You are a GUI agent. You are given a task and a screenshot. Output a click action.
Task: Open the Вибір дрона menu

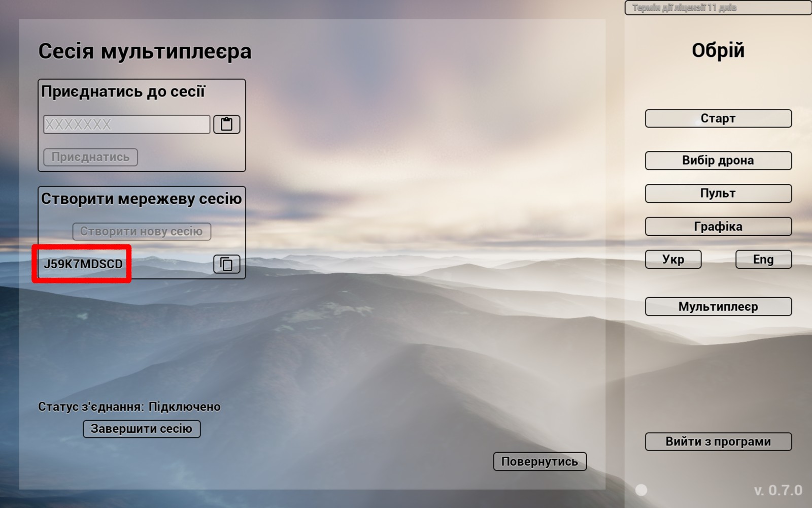(718, 161)
